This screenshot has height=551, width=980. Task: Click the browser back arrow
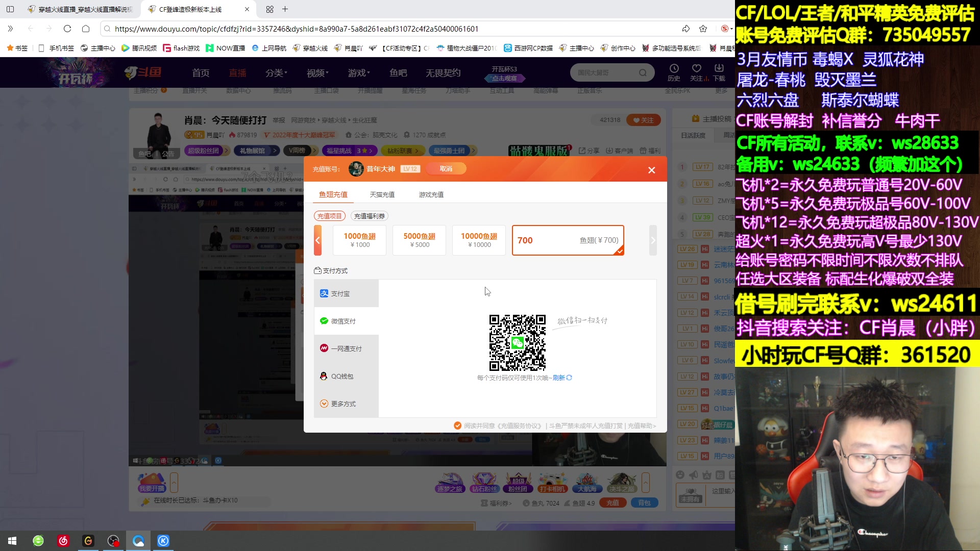pyautogui.click(x=31, y=29)
